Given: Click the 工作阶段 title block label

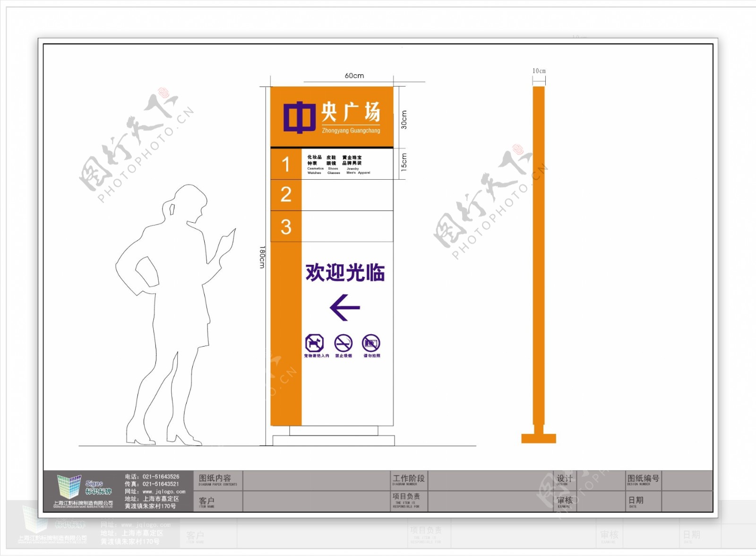Looking at the screenshot, I should pos(409,478).
